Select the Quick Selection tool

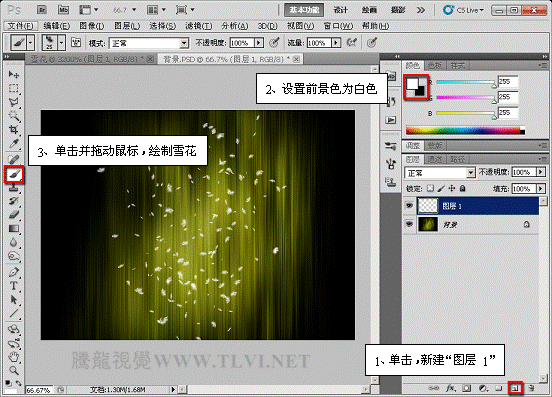[14, 116]
